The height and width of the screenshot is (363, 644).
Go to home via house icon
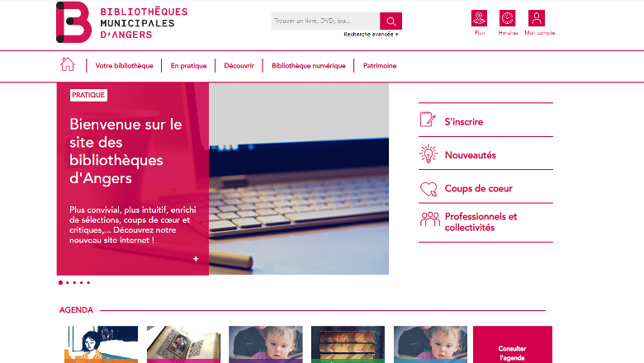(68, 64)
